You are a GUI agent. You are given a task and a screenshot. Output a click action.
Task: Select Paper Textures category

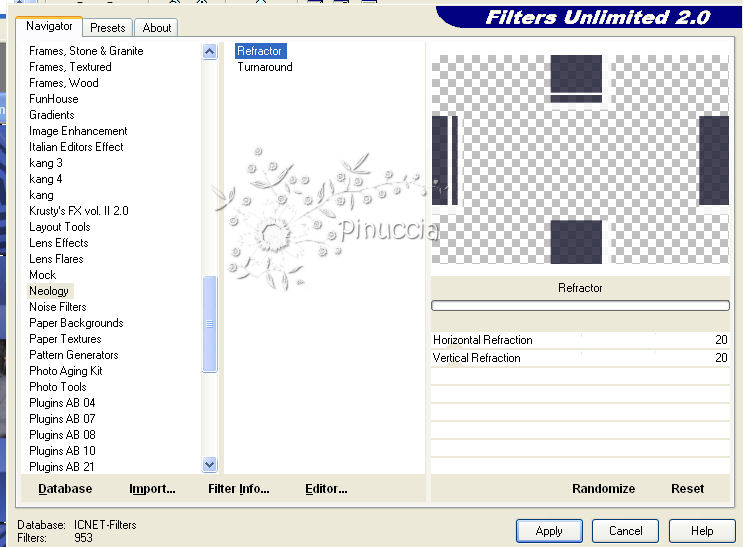65,339
